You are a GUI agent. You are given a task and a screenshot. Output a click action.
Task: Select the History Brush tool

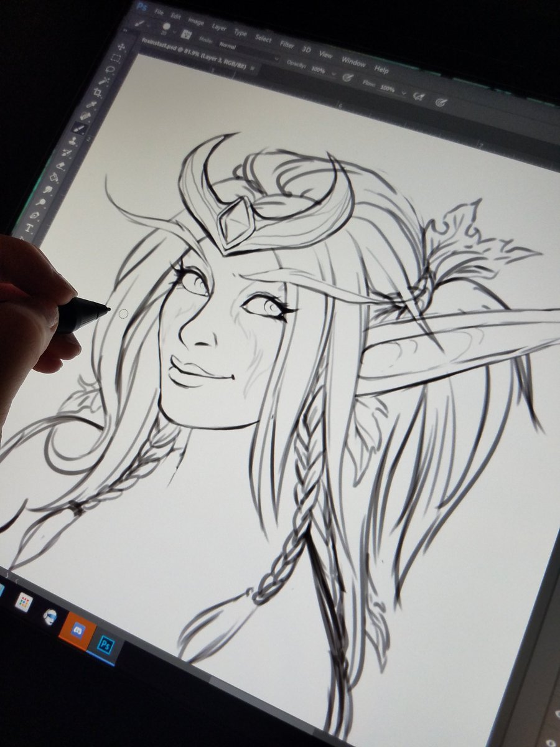pos(66,153)
